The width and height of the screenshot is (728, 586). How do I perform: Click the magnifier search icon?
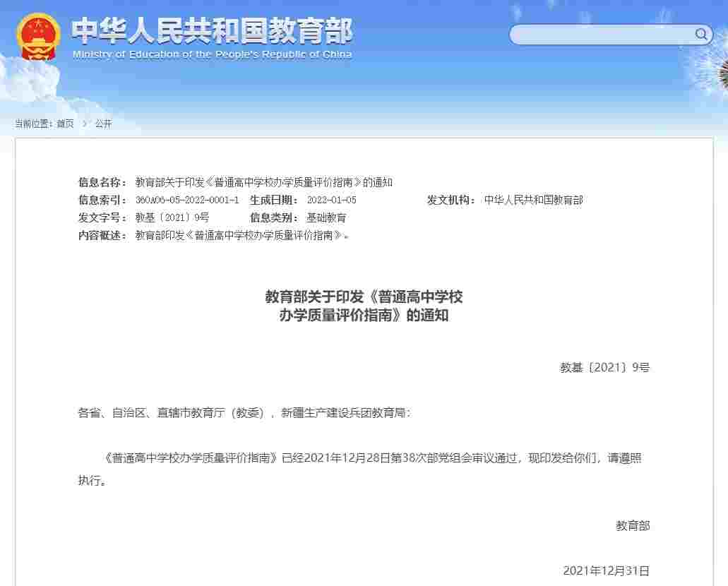(701, 35)
